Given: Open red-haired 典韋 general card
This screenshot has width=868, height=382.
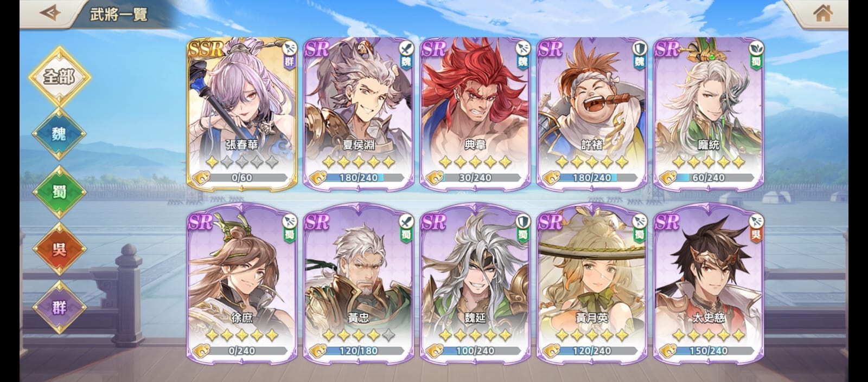Looking at the screenshot, I should (475, 113).
